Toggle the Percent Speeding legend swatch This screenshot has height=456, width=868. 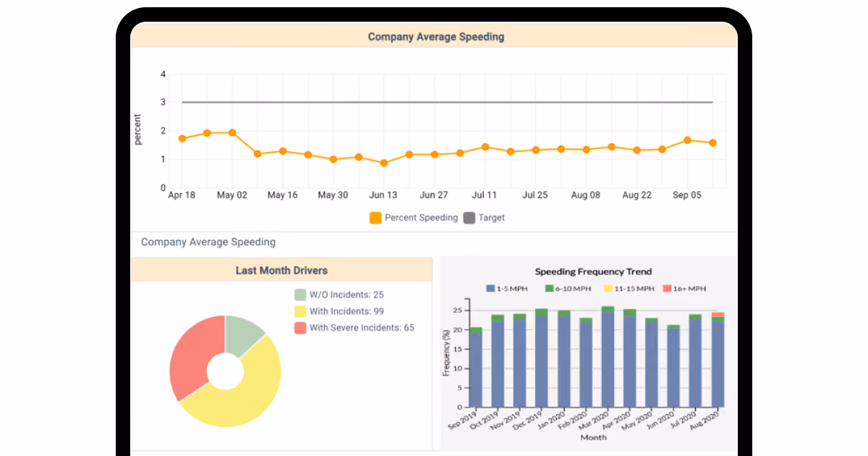pyautogui.click(x=375, y=218)
